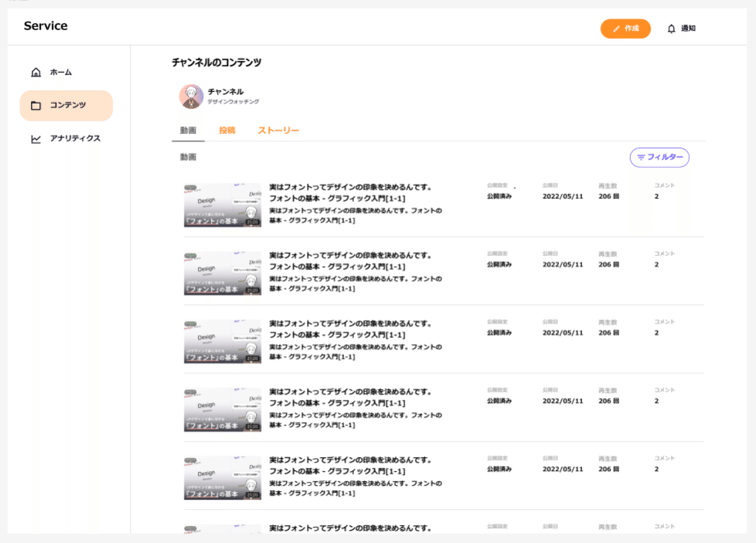Click the チャンネル name link
Image resolution: width=756 pixels, height=543 pixels.
[226, 92]
